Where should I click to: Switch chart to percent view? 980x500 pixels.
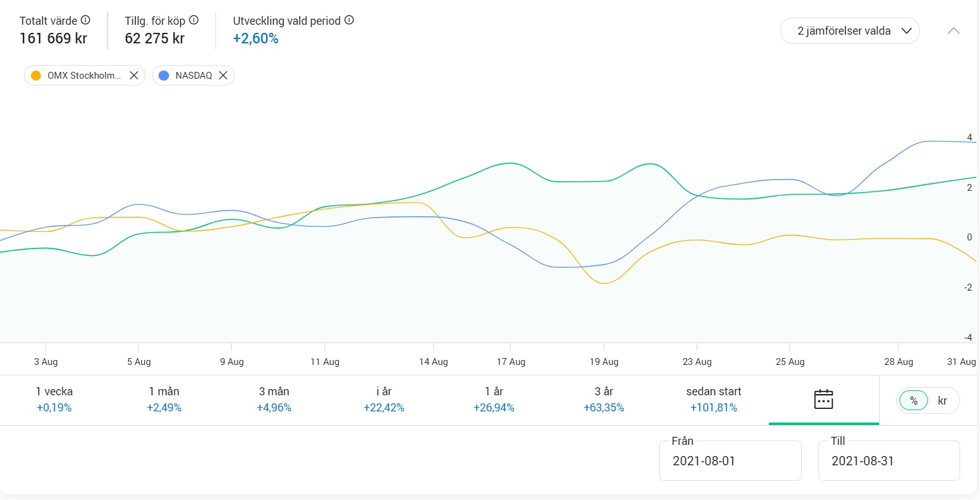914,401
